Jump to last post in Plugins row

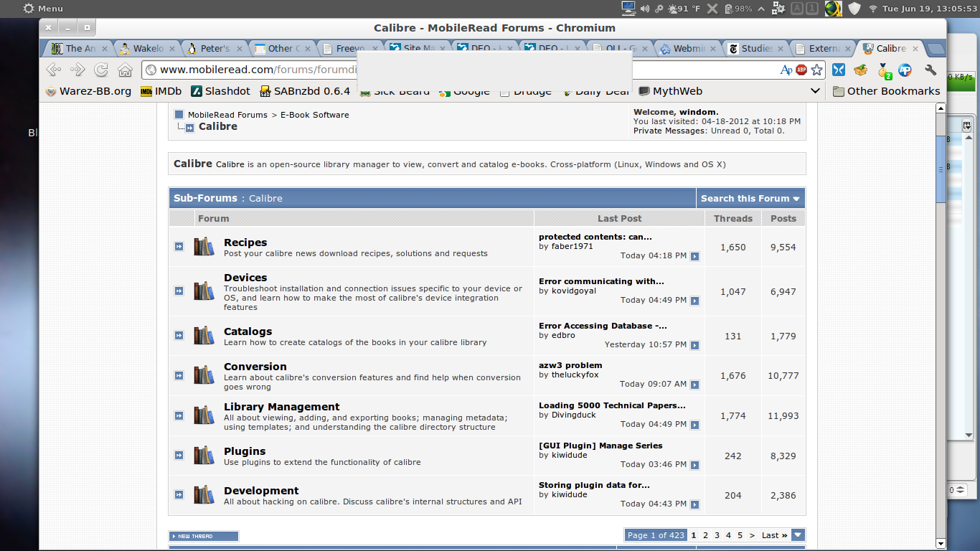[x=694, y=465]
